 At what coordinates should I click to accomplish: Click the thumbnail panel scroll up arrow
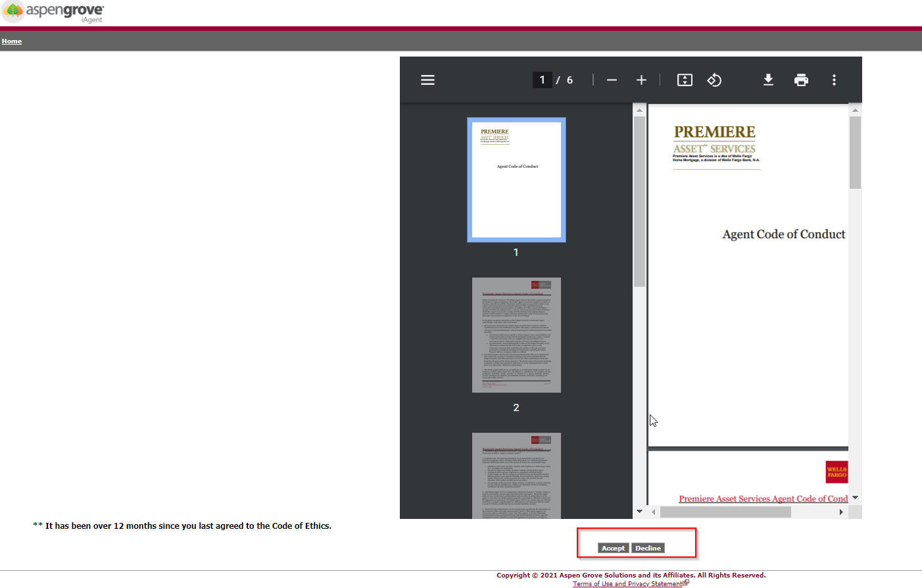pyautogui.click(x=639, y=110)
